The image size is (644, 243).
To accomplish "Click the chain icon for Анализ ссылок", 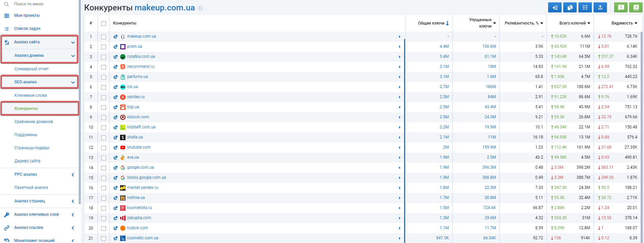I will 6,228.
